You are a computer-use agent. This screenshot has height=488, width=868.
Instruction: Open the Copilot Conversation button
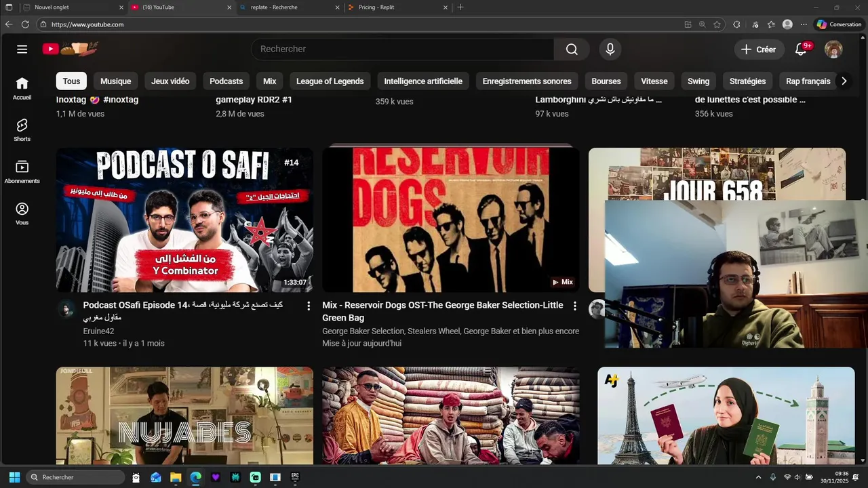click(x=839, y=24)
